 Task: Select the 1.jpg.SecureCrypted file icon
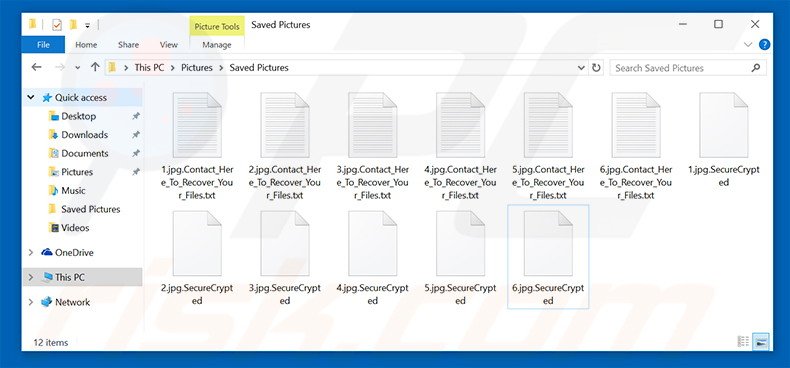723,125
